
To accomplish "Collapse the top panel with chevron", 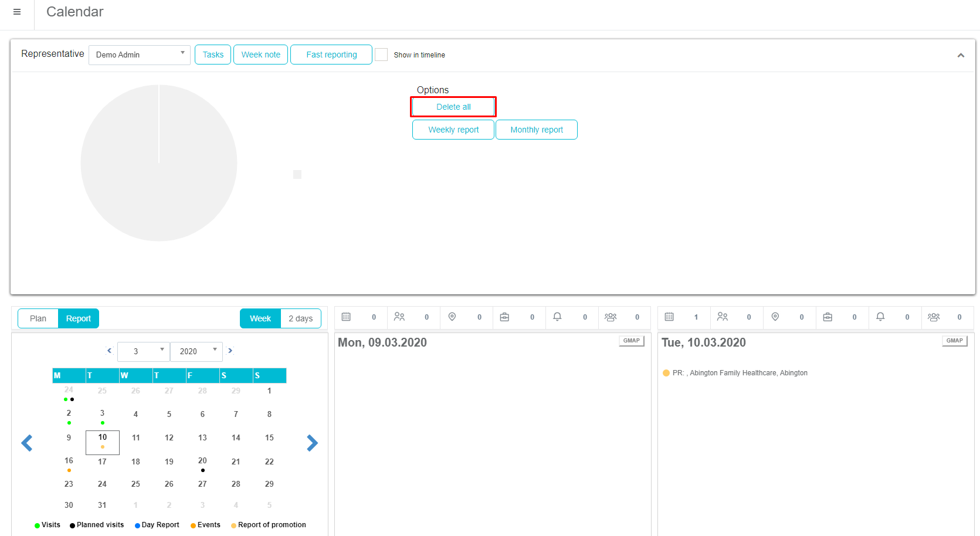I will tap(961, 55).
